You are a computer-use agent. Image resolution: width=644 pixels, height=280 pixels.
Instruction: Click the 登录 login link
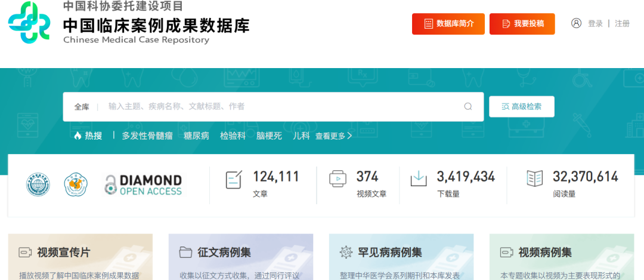[x=595, y=24]
